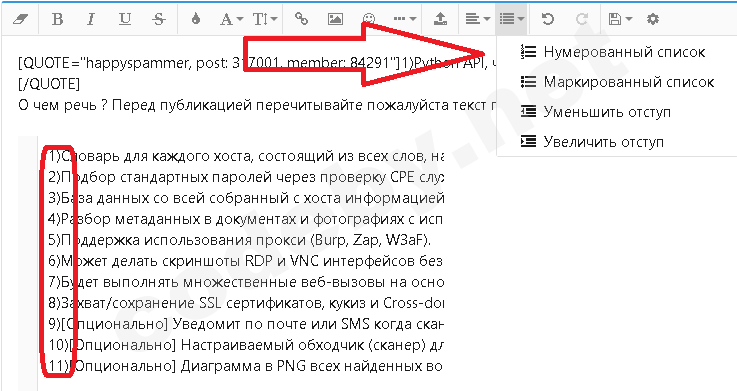Open the save draft dropdown

coord(620,19)
